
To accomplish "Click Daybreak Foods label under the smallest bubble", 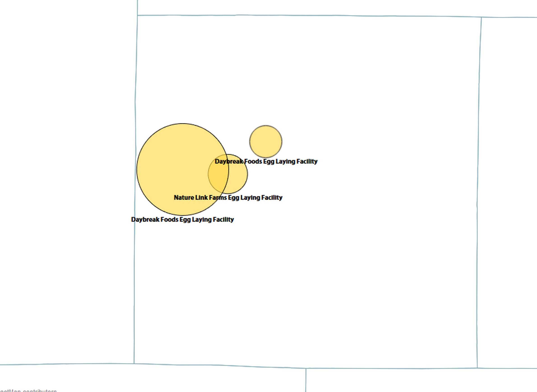I will click(266, 161).
